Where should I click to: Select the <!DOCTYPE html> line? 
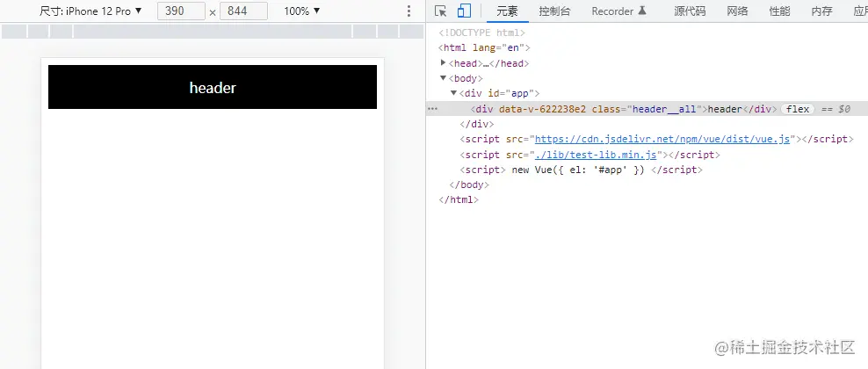point(481,33)
